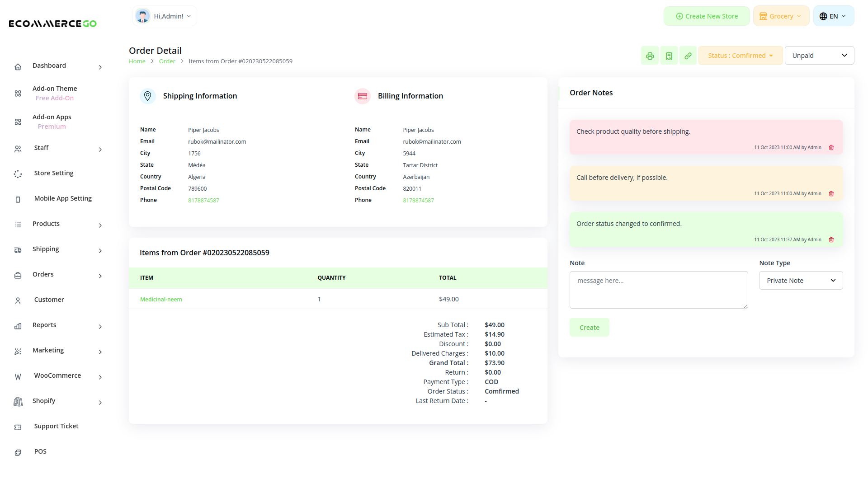This screenshot has width=868, height=488.
Task: Select the Shopify bag icon
Action: 18,402
